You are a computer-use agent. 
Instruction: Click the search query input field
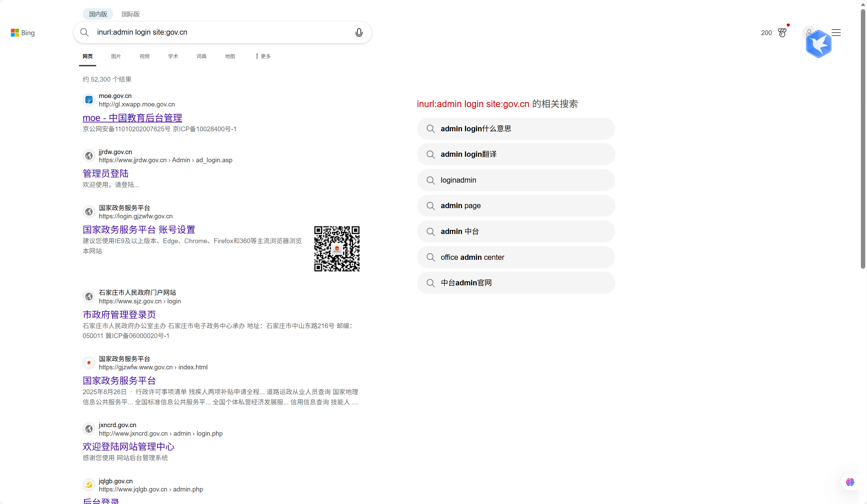point(220,32)
